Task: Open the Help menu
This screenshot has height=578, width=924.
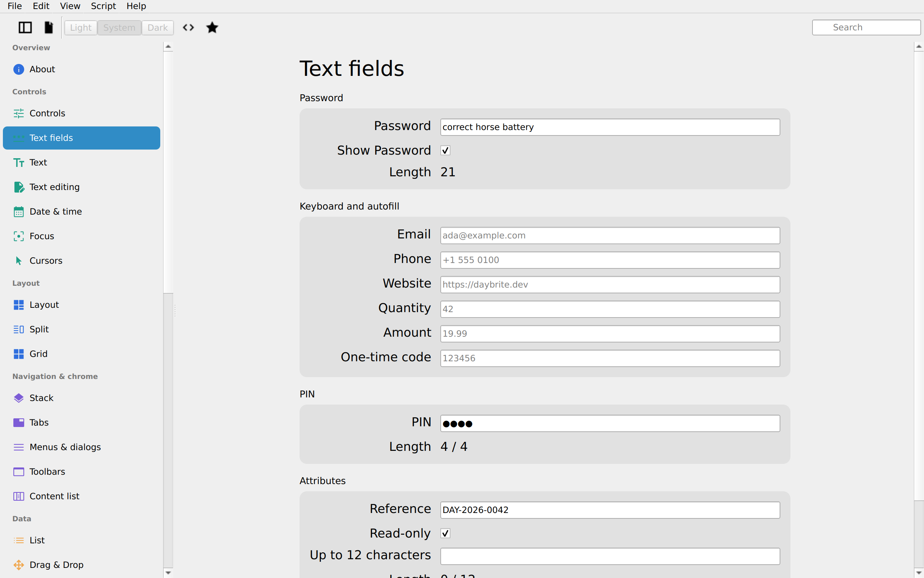Action: pos(136,6)
